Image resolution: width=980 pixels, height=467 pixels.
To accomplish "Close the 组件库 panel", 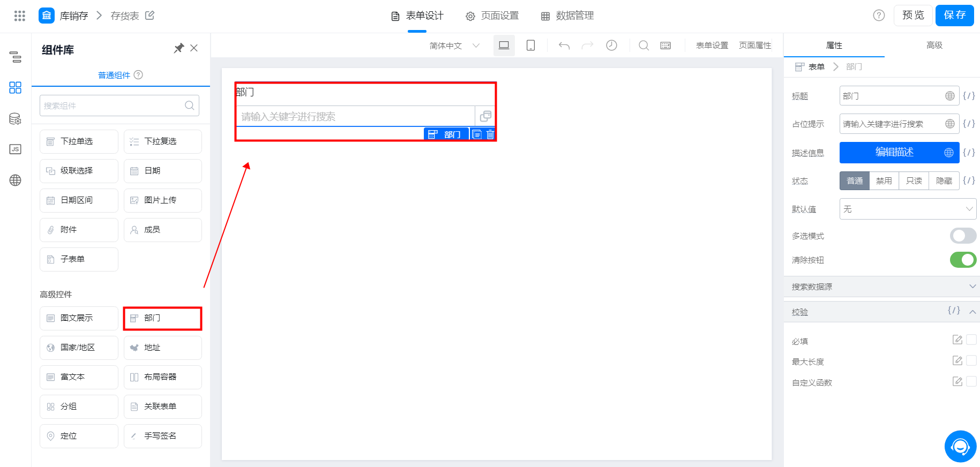I will pyautogui.click(x=194, y=48).
